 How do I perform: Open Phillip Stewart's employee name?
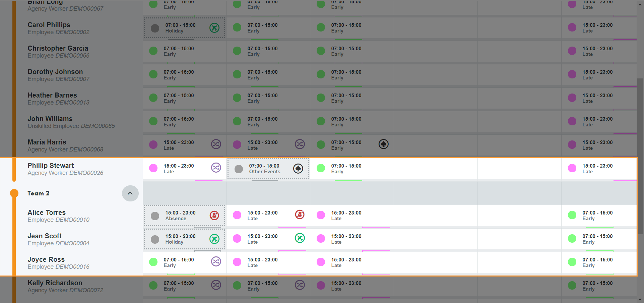tap(51, 166)
